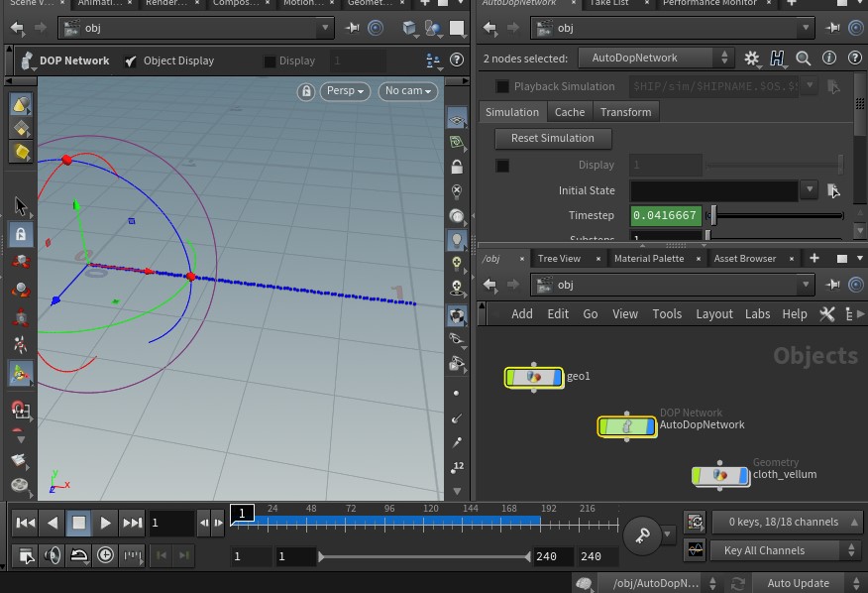Click the padlock icon in display options bar
Image resolution: width=868 pixels, height=593 pixels.
(457, 167)
